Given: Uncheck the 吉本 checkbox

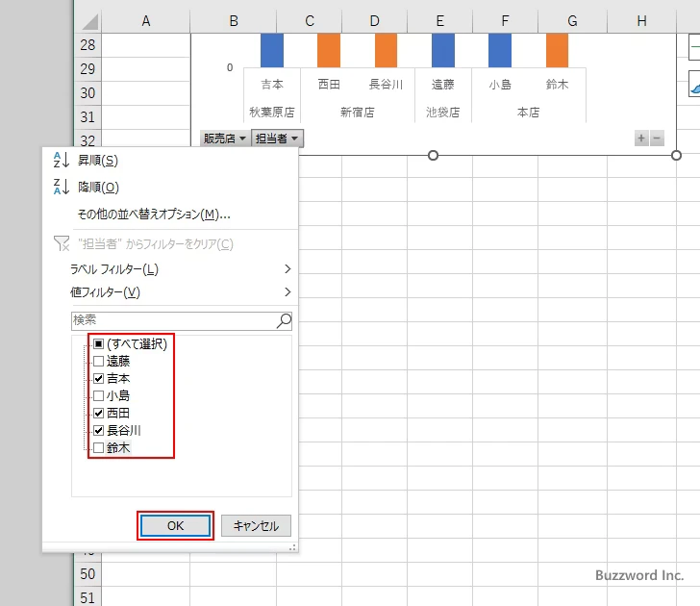Looking at the screenshot, I should [99, 379].
